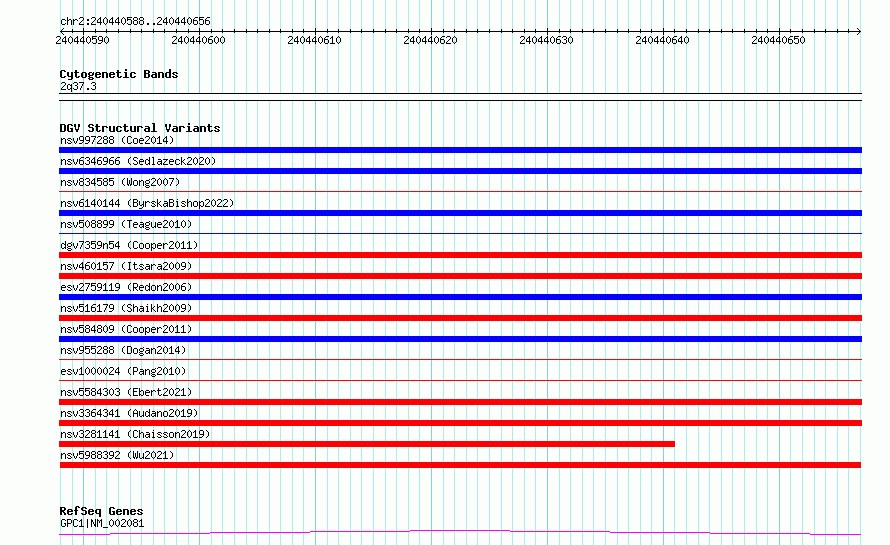
Task: Select the red bar under nsv460157 (Itsara2009)
Action: (460, 276)
